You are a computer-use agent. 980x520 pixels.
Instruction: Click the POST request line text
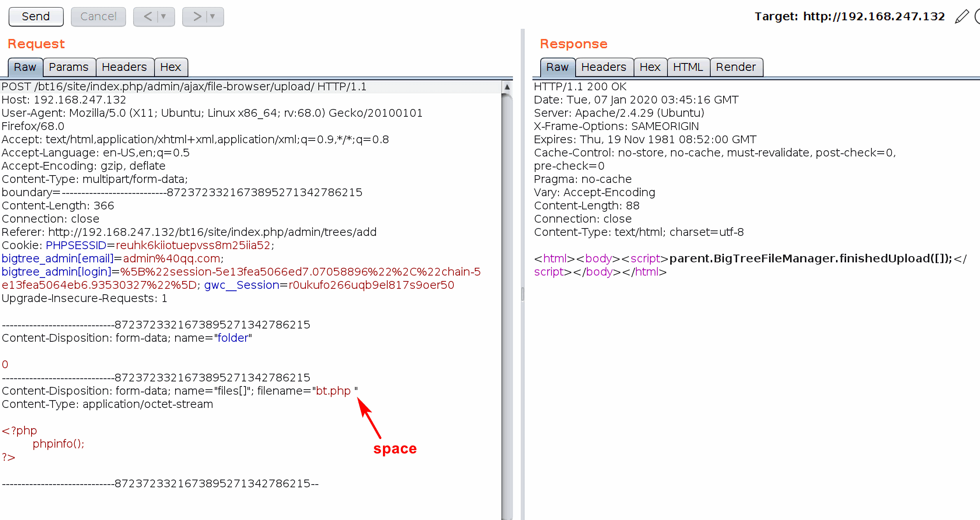tap(184, 86)
